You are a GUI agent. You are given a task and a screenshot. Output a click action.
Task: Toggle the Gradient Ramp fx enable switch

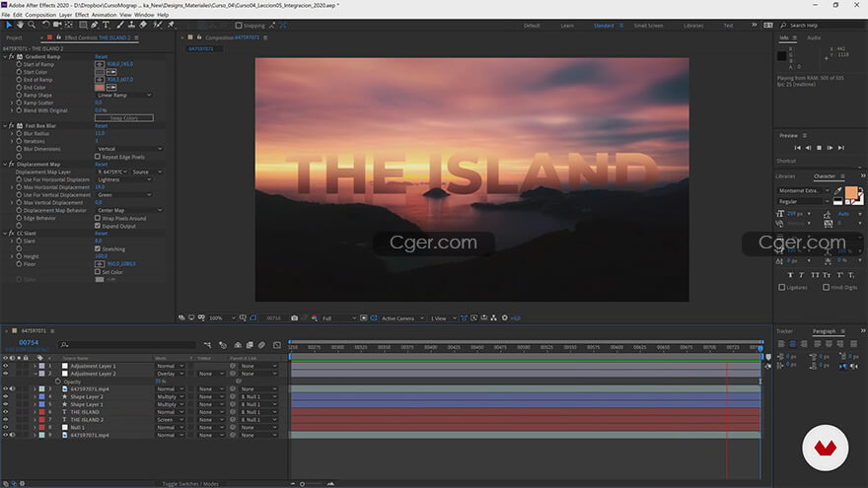tap(11, 56)
